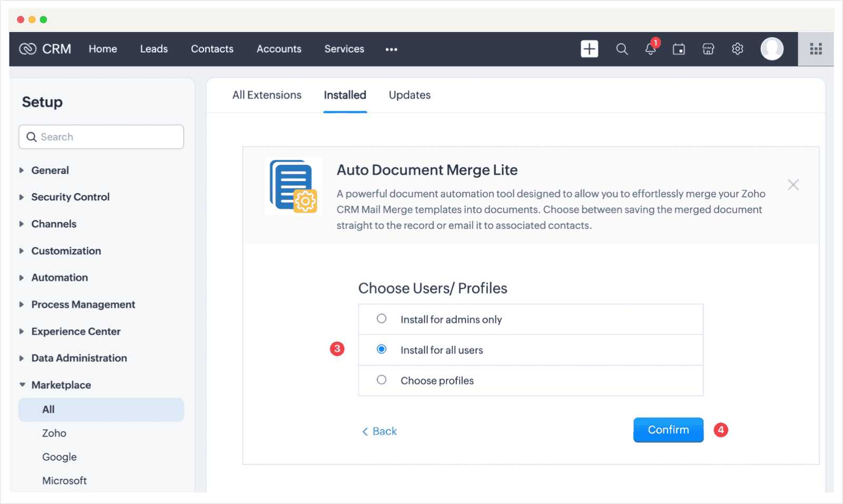The image size is (843, 504).
Task: Click the Confirm button
Action: pos(668,430)
